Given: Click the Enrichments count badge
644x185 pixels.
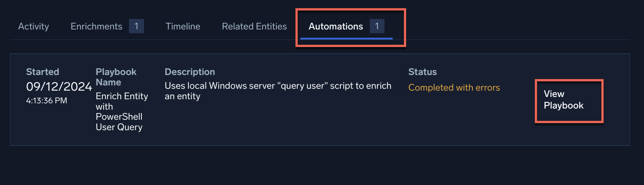Looking at the screenshot, I should tap(137, 26).
